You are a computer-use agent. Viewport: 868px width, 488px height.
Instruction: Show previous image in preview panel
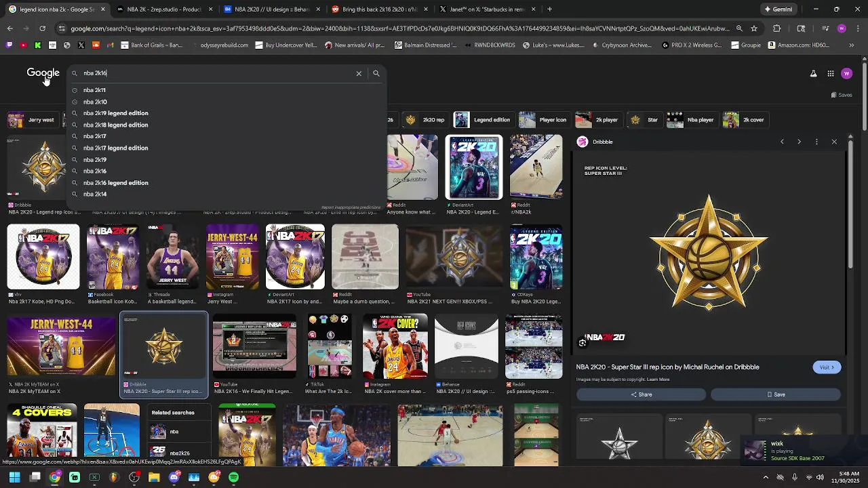[782, 142]
